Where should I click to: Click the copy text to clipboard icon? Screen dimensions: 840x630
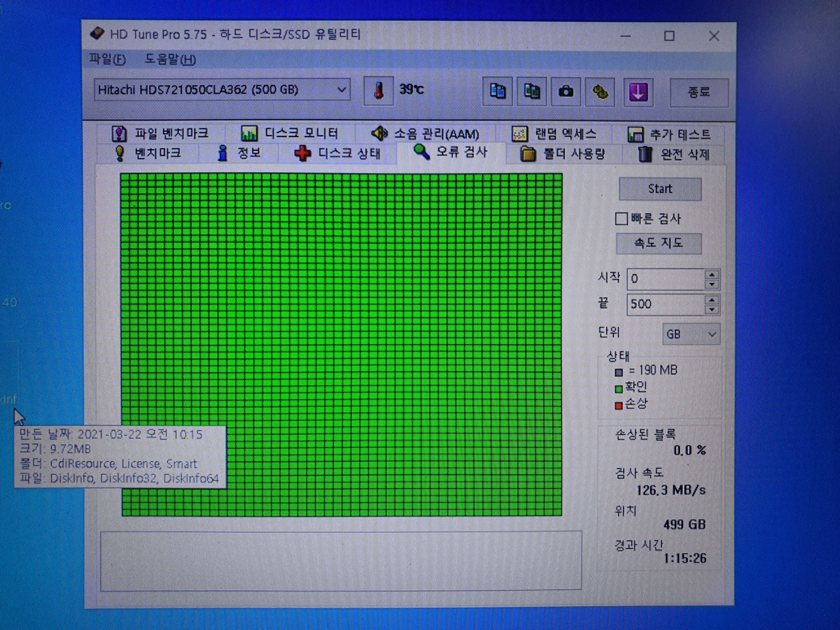(497, 91)
